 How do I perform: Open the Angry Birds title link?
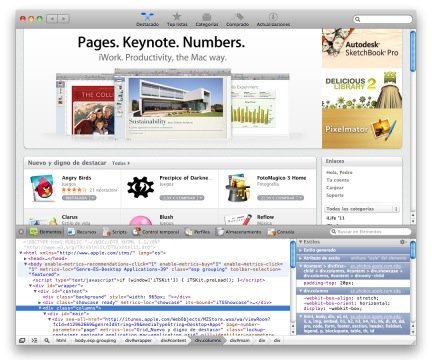coord(76,178)
